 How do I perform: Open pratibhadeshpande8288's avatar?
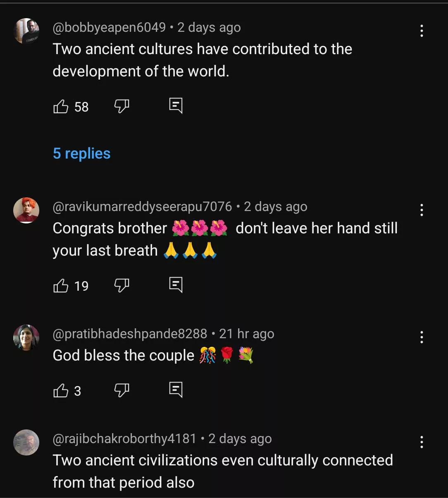tap(26, 337)
